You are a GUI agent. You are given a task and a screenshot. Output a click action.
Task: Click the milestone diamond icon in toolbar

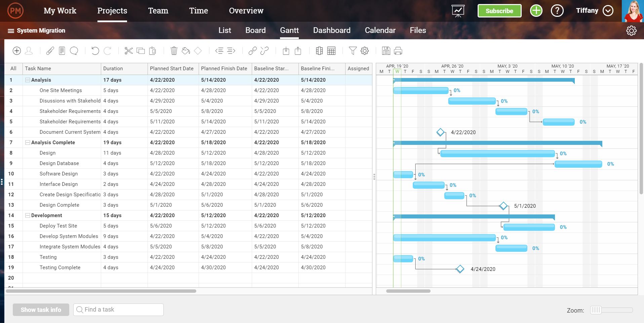[198, 51]
